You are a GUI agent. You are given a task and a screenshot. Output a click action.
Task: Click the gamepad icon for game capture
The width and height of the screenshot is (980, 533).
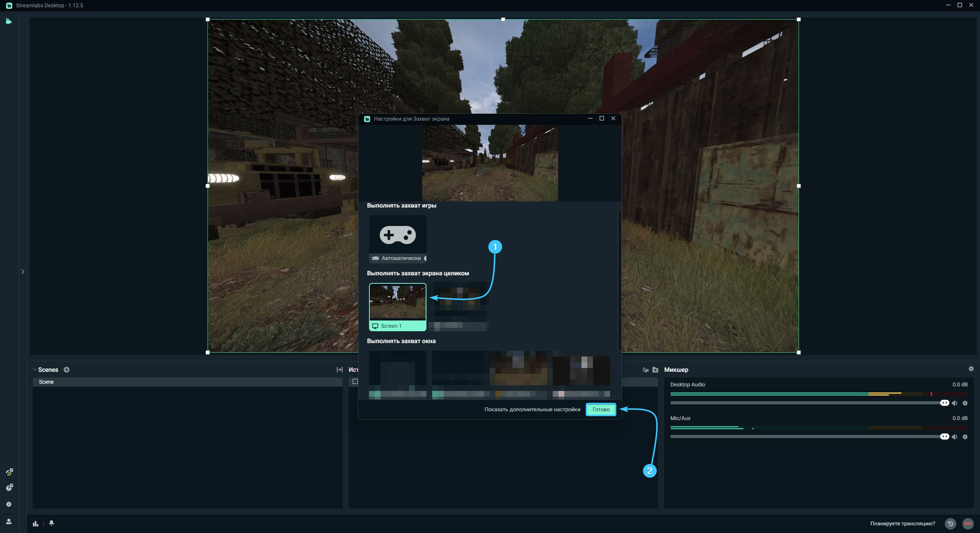[398, 234]
